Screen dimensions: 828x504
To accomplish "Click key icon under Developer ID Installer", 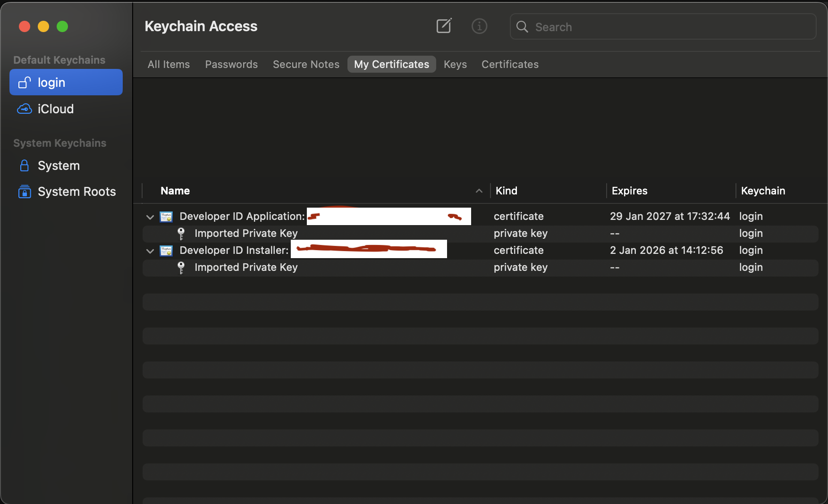I will (x=181, y=268).
